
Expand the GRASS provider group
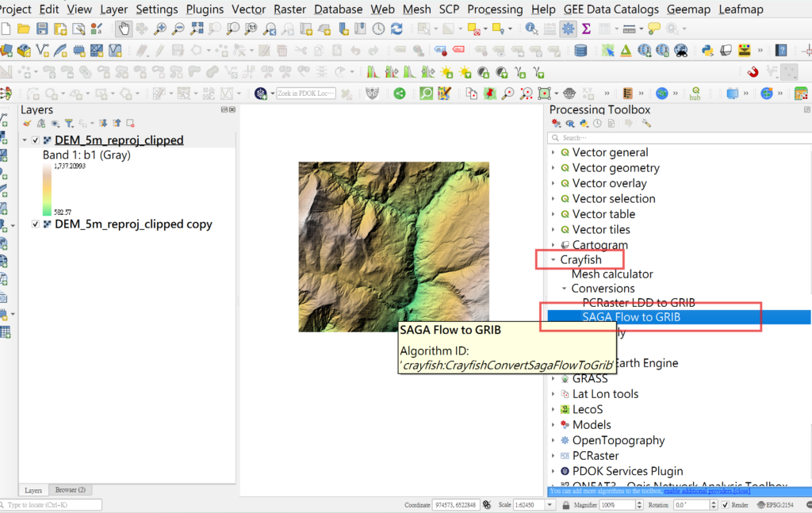pyautogui.click(x=553, y=379)
